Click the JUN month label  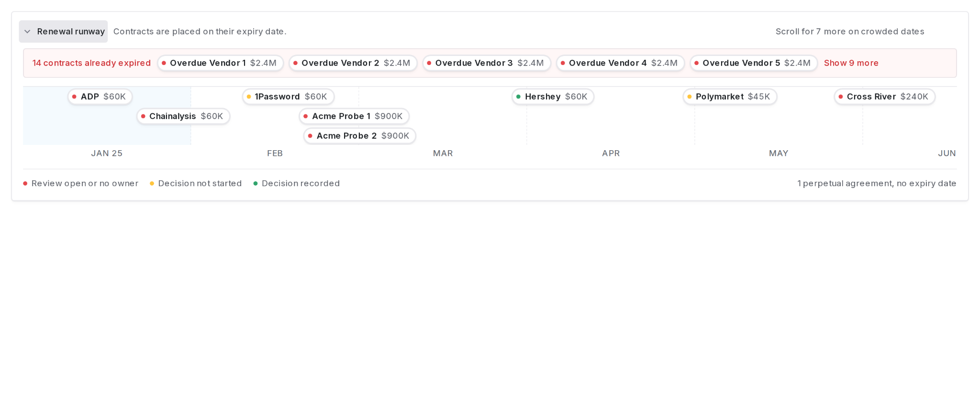pyautogui.click(x=947, y=154)
